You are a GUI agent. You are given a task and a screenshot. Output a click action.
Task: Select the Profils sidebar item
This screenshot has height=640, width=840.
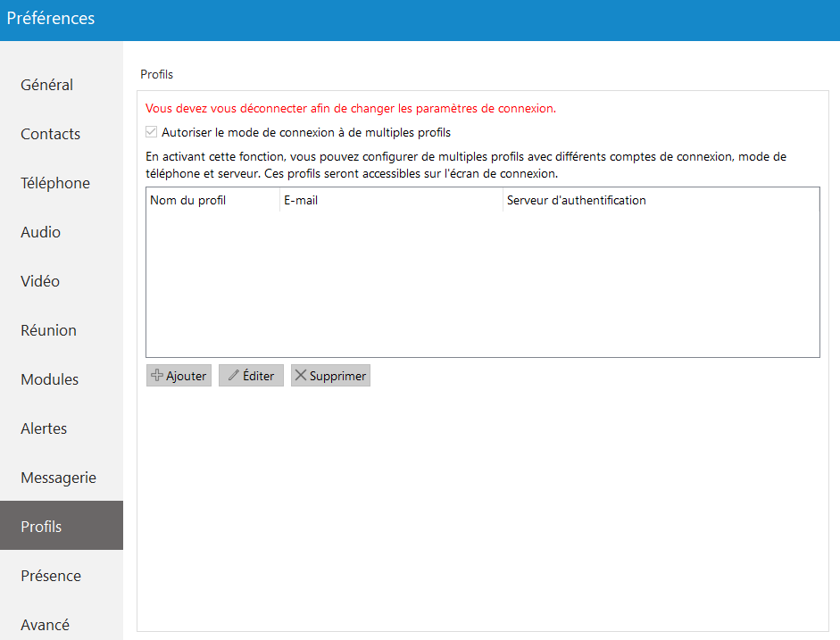pyautogui.click(x=61, y=526)
